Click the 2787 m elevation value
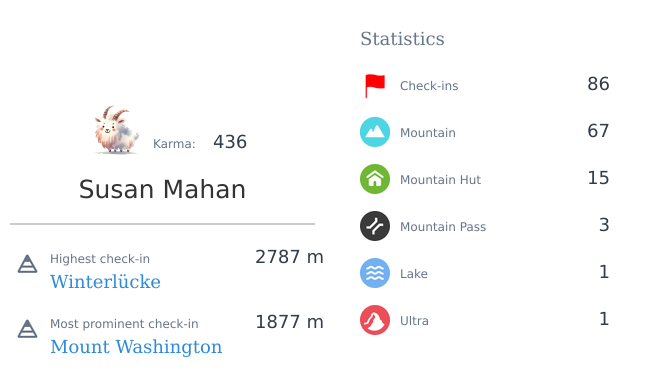Screen dimensions: 650x385 pyautogui.click(x=289, y=257)
